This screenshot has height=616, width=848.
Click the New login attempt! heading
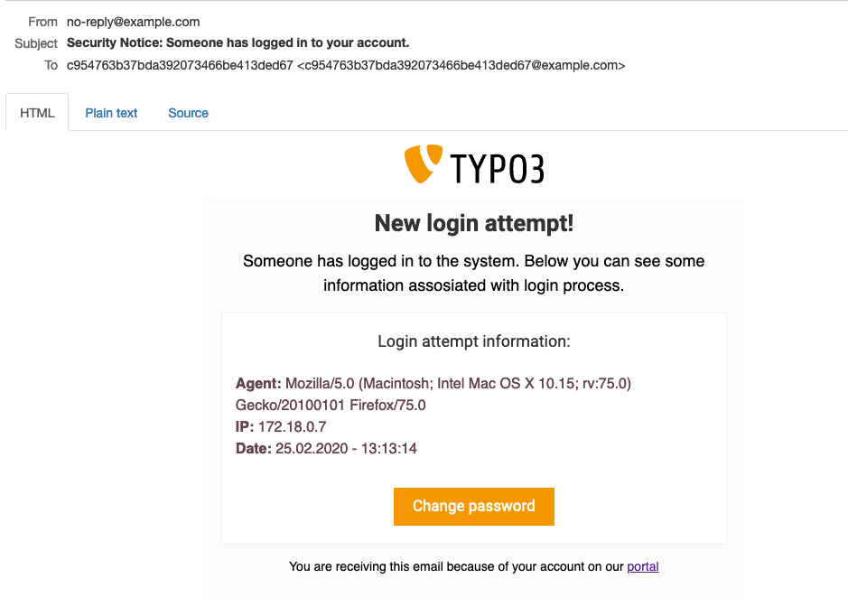474,223
